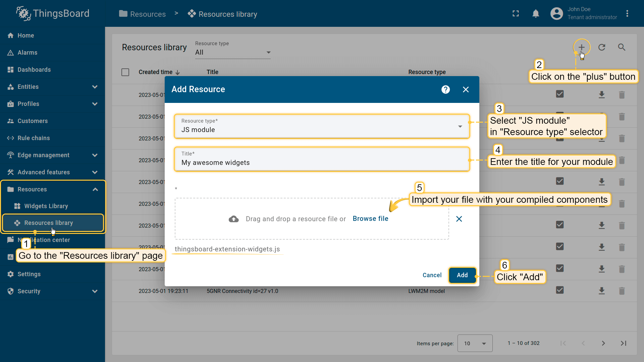The height and width of the screenshot is (362, 644).
Task: Open Items per page dropdown
Action: (475, 343)
